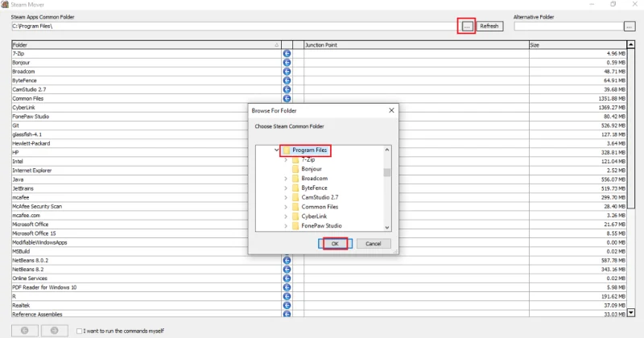Expand the CamStudio 2.7 folder in tree
Screen dimensions: 644x338
(x=286, y=197)
